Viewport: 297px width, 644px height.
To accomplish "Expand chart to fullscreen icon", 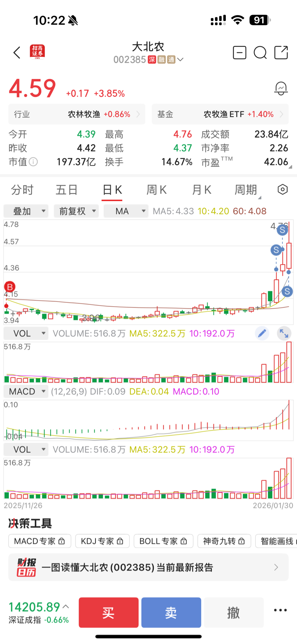I will (x=284, y=333).
